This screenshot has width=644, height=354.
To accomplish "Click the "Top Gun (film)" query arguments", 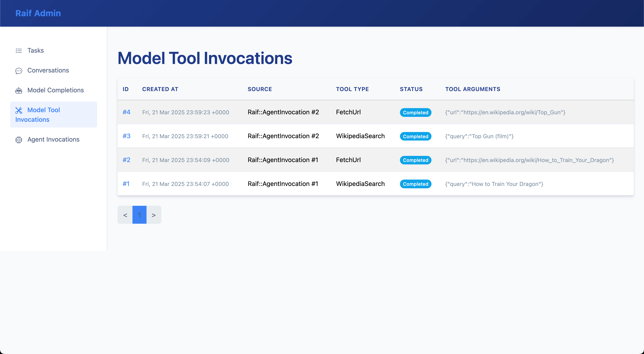I will (x=479, y=136).
